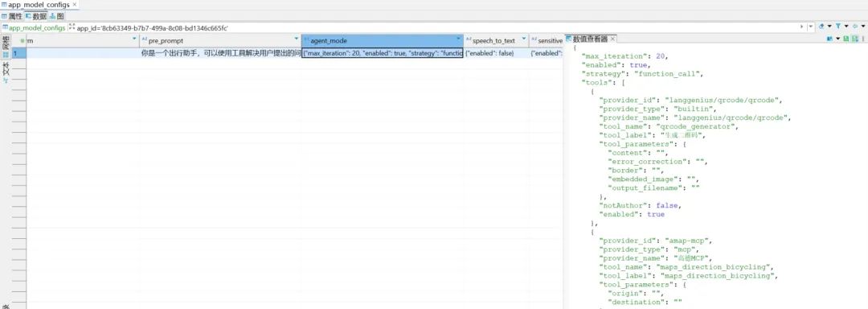Click the auto-apply icon in value viewer toolbar
The height and width of the screenshot is (309, 868).
coord(855,39)
